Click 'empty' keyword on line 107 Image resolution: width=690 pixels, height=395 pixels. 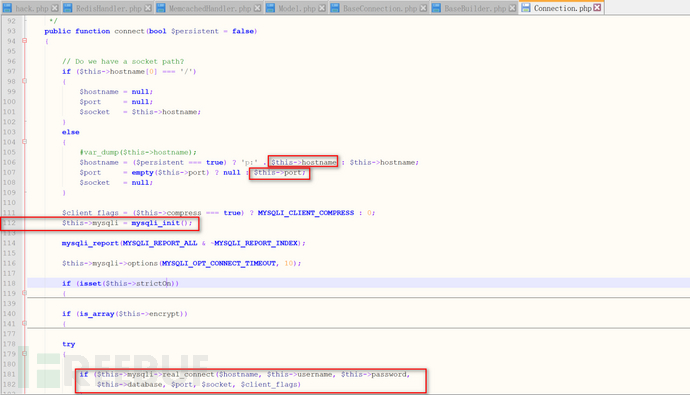coord(143,173)
